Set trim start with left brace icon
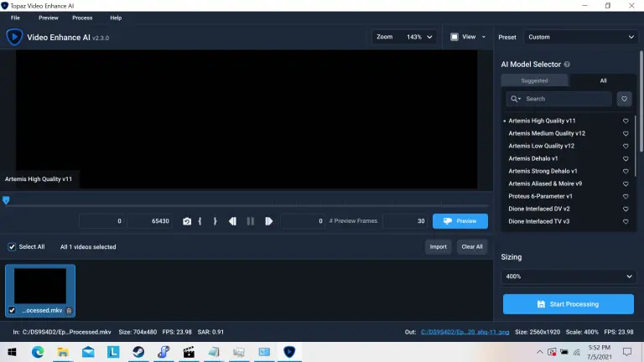Screen dimensions: 644x362 200,221
